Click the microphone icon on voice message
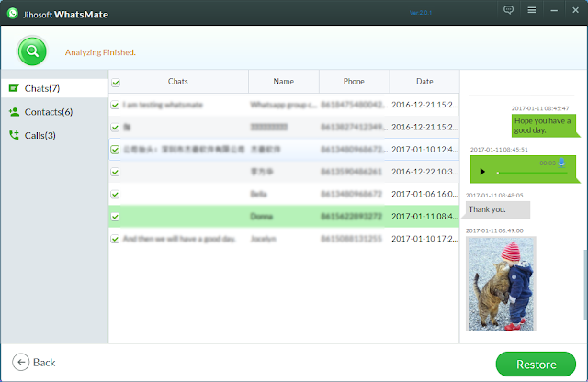The image size is (588, 382). (x=561, y=163)
